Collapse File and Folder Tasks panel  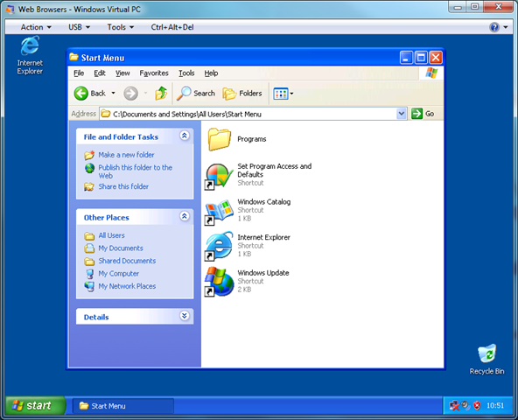tap(185, 136)
